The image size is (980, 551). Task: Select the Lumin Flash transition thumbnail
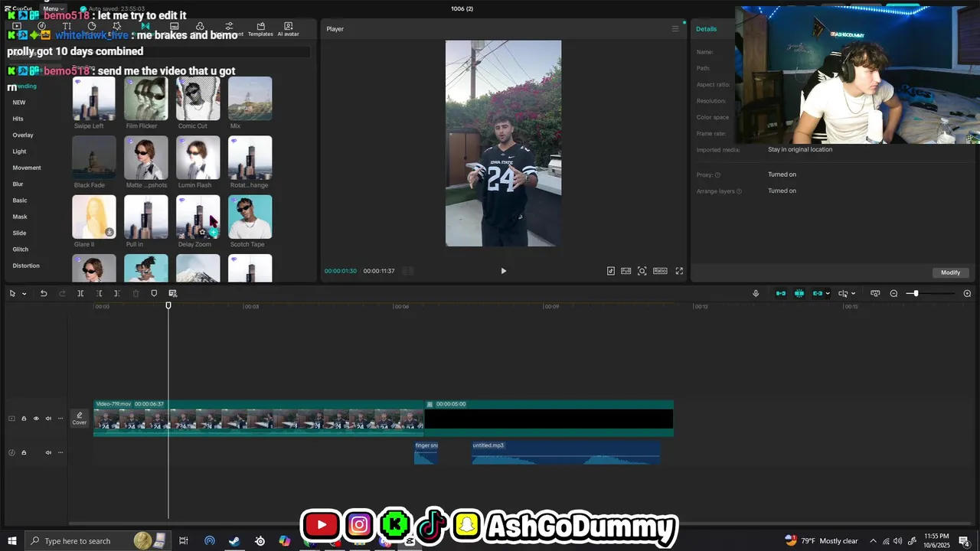(198, 158)
